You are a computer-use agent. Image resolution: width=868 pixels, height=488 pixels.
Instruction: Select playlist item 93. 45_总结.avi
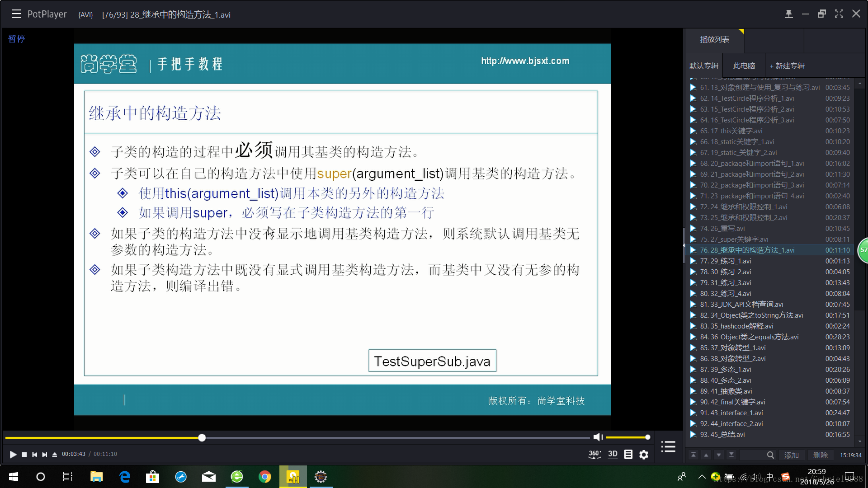771,435
